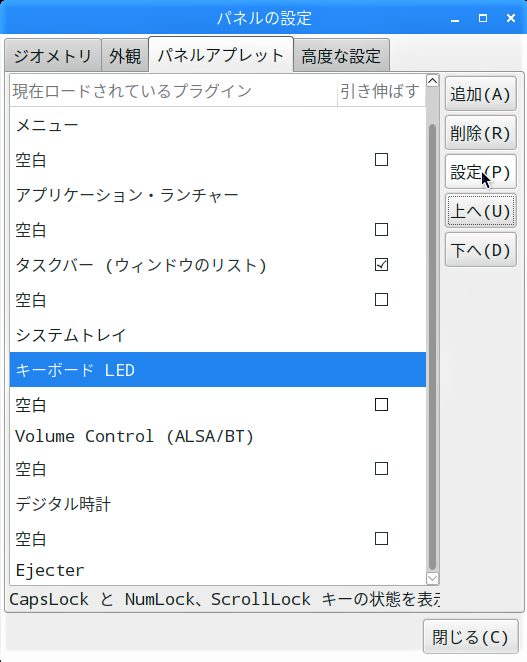527x662 pixels.
Task: Check stretch box for 空白 above Ejecter
Action: tap(381, 539)
